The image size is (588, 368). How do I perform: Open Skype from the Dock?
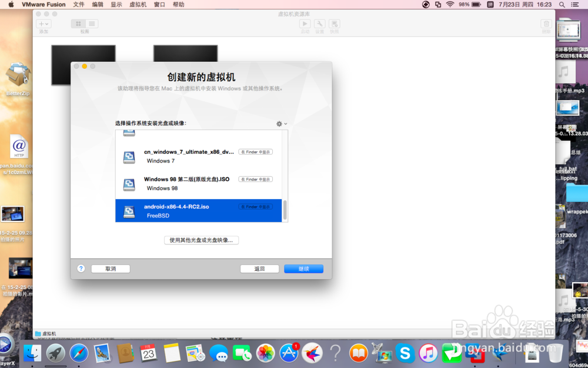pyautogui.click(x=405, y=353)
